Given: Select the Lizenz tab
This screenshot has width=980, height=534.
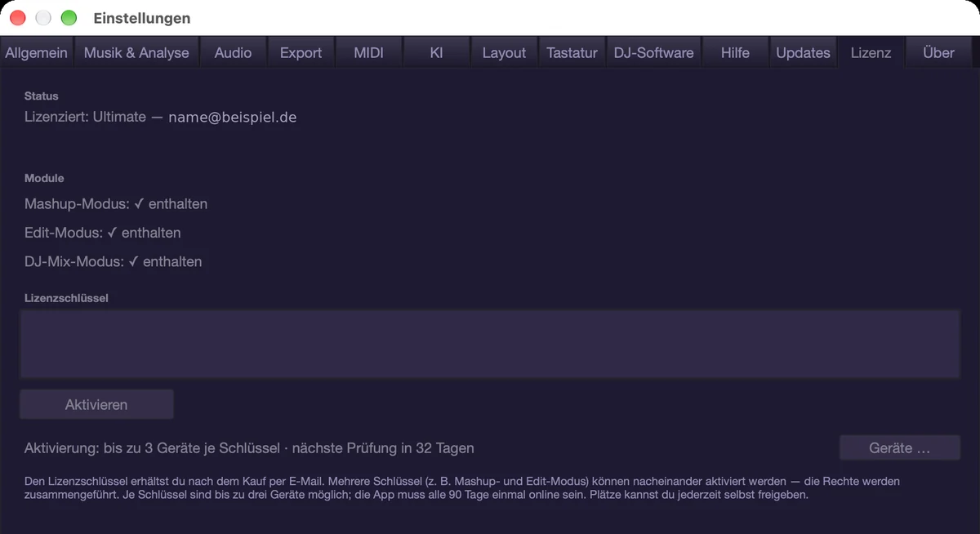Looking at the screenshot, I should pyautogui.click(x=871, y=52).
